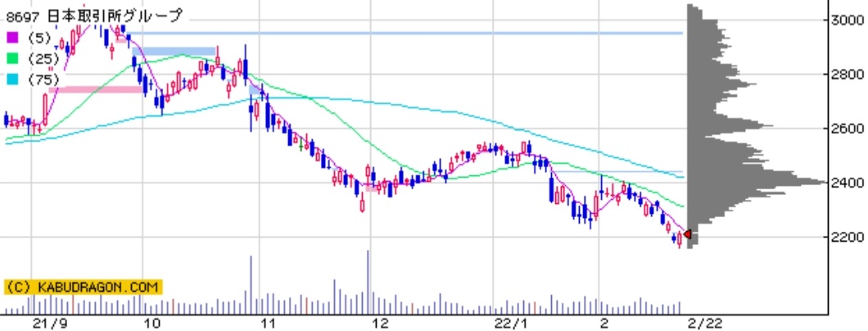Click the green (25) moving average swatch
The image size is (868, 331).
coord(12,59)
